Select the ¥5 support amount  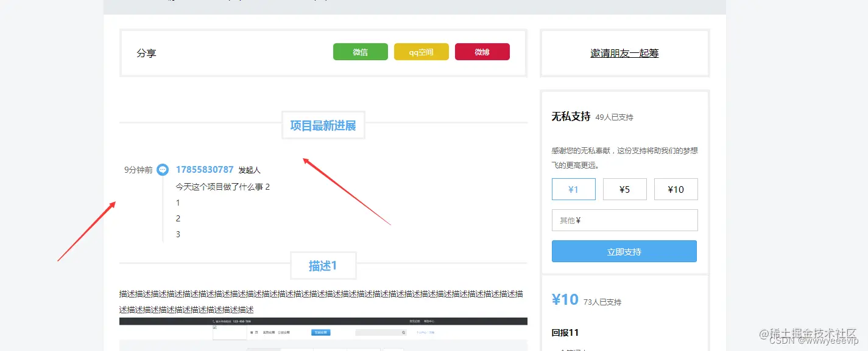pos(624,189)
